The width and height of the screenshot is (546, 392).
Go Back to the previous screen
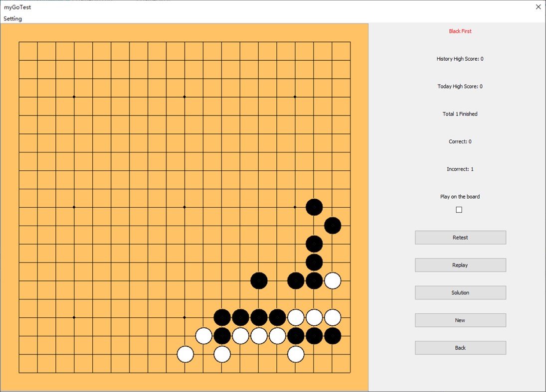pyautogui.click(x=460, y=348)
